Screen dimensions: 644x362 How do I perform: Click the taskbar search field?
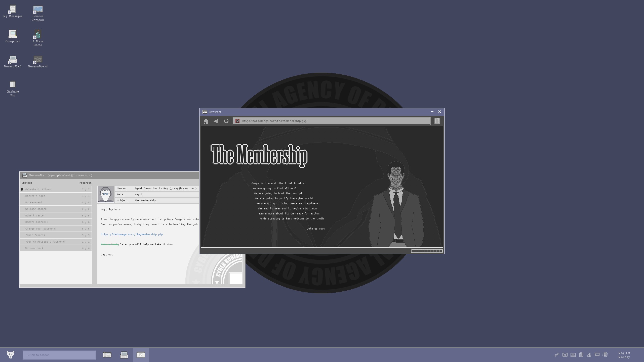pos(59,355)
